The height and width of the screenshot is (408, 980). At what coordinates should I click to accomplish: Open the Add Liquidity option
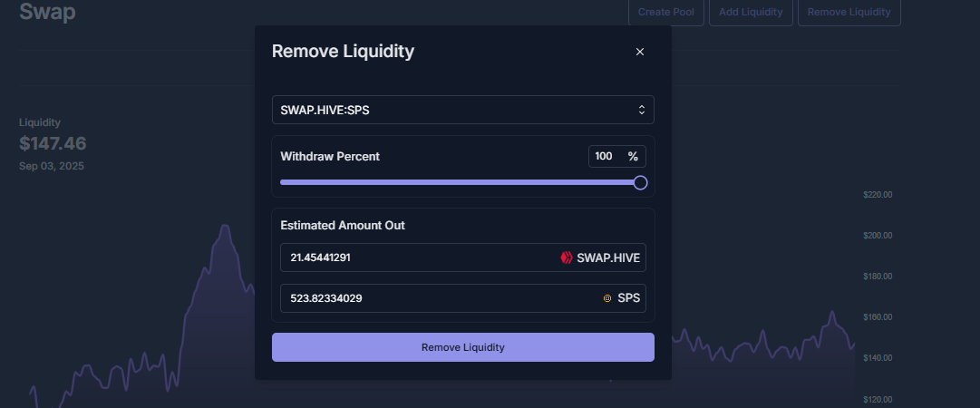pyautogui.click(x=751, y=12)
